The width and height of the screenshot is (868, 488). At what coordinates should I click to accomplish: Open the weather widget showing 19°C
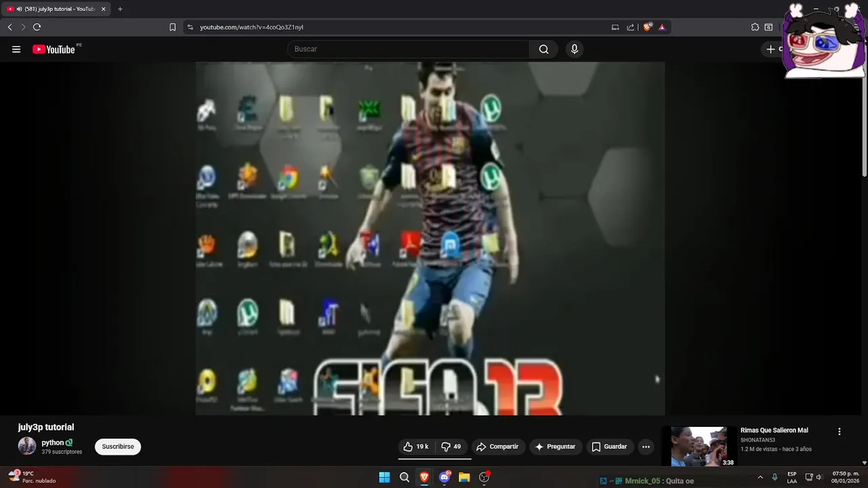pyautogui.click(x=33, y=477)
